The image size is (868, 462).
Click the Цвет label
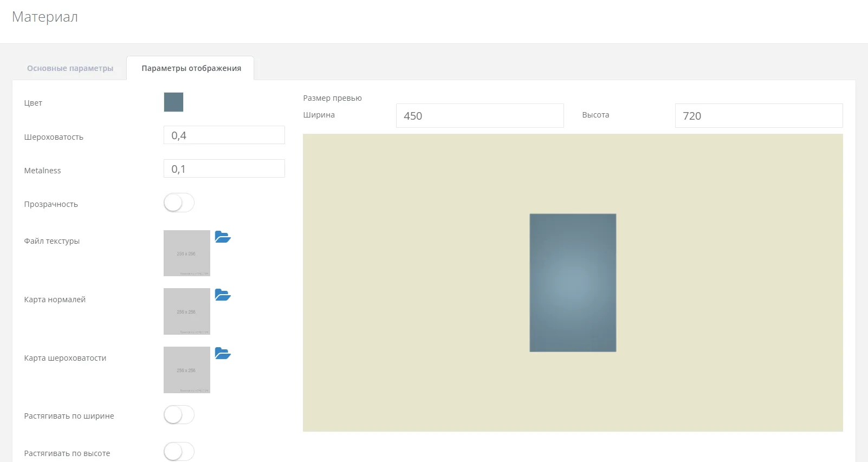(x=33, y=103)
